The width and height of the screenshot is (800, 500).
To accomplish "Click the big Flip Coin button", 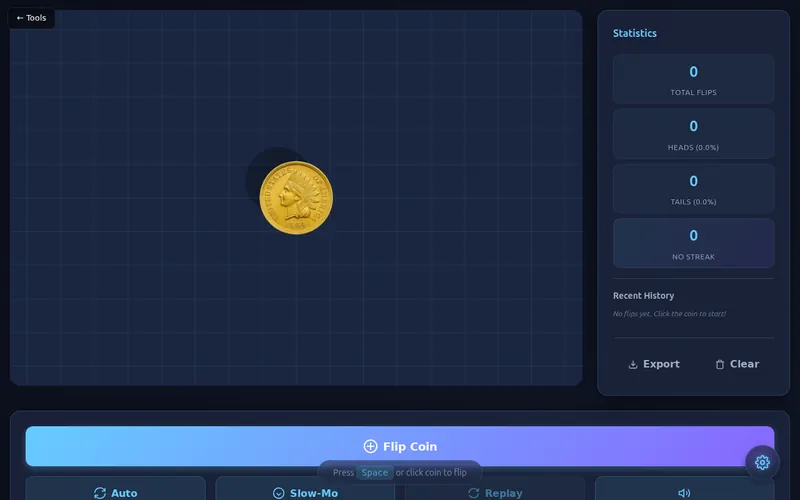I will click(x=400, y=446).
